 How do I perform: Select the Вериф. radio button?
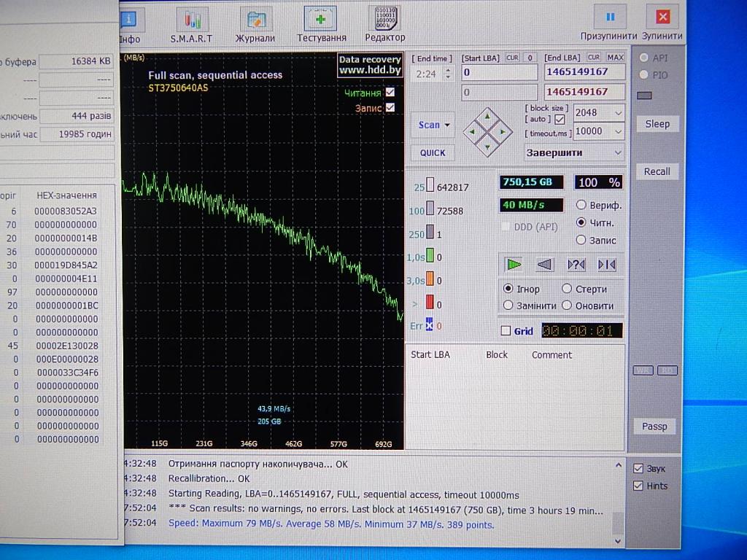click(x=581, y=205)
